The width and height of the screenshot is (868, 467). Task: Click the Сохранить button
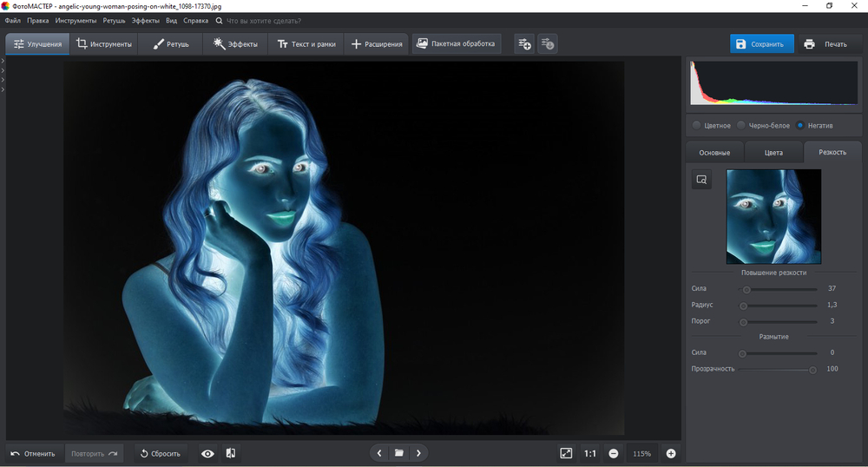tap(761, 43)
